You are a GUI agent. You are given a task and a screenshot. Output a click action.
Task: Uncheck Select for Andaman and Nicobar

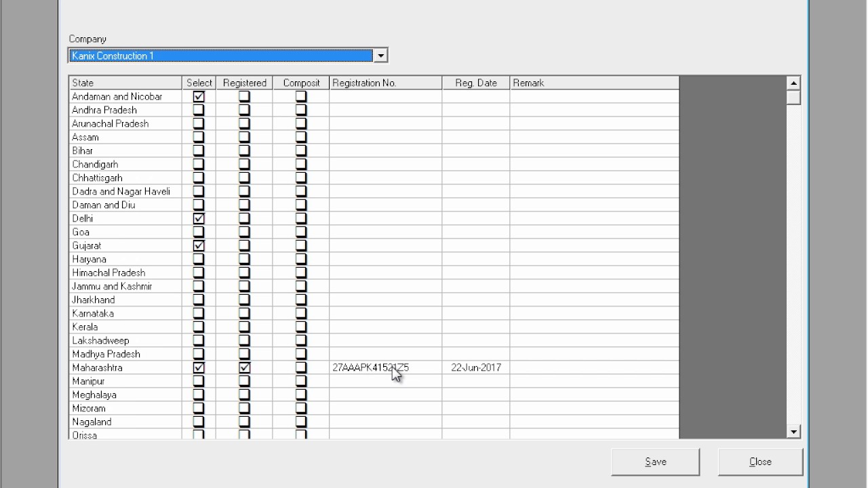point(199,96)
